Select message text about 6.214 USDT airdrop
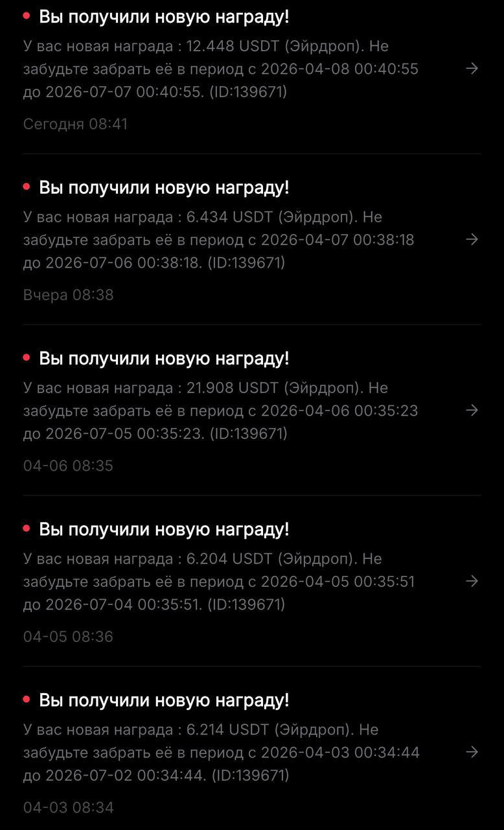The height and width of the screenshot is (830, 504). (x=221, y=752)
